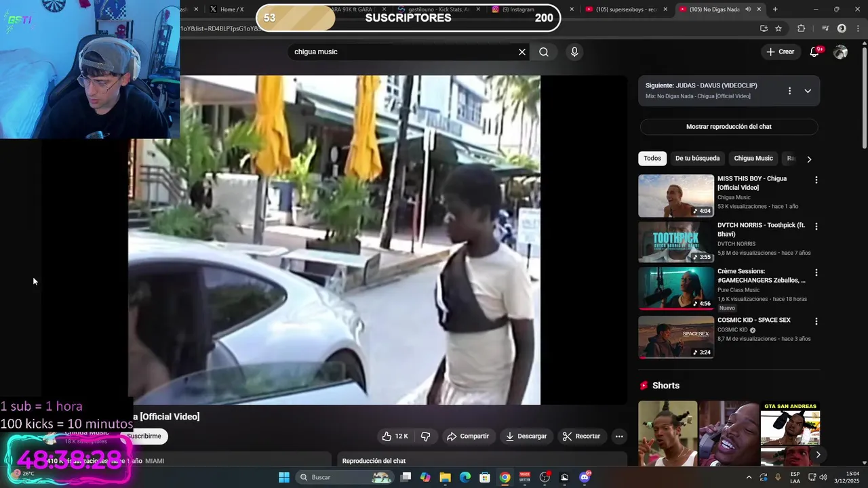Bookmark this page with the star icon
Image resolution: width=868 pixels, height=488 pixels.
pos(778,28)
